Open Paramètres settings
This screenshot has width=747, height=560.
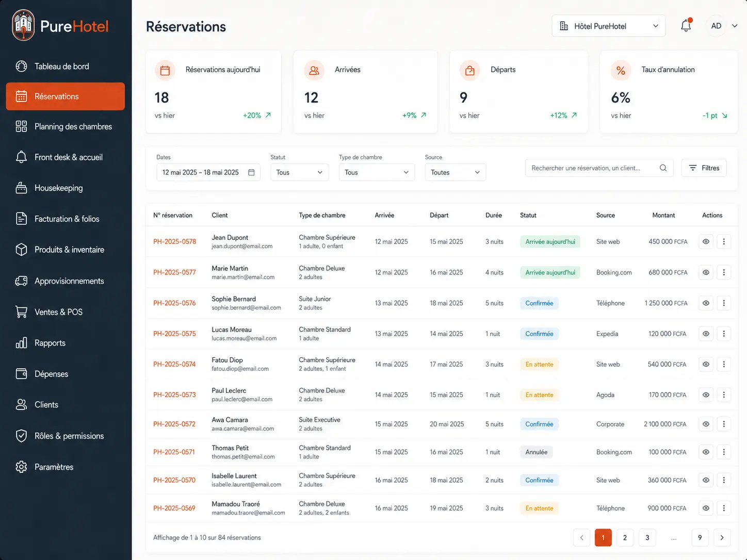[x=65, y=467]
